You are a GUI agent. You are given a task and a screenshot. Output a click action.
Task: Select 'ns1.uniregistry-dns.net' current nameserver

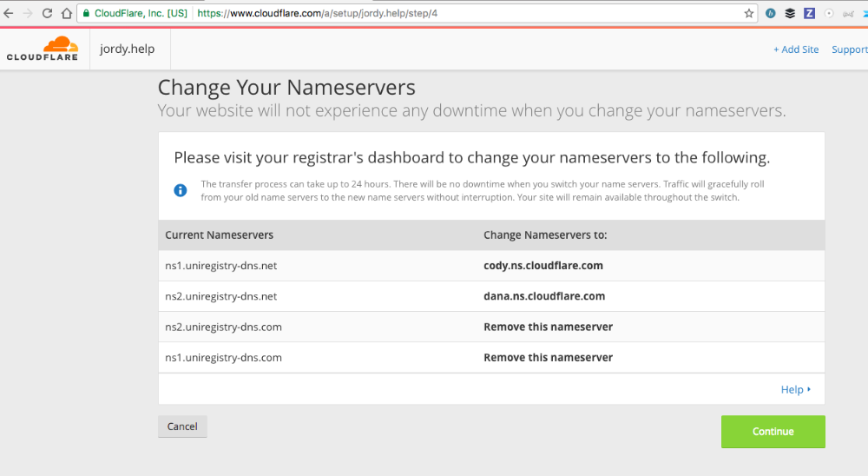pyautogui.click(x=220, y=266)
